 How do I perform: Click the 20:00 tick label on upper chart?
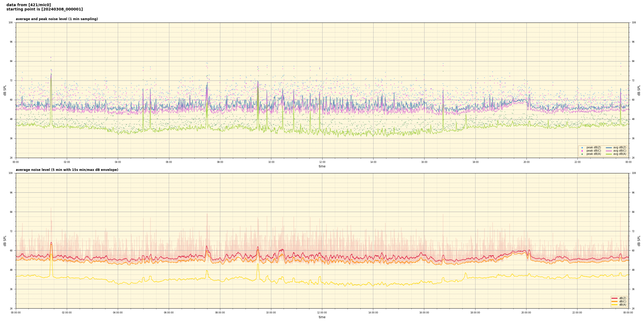coord(526,162)
